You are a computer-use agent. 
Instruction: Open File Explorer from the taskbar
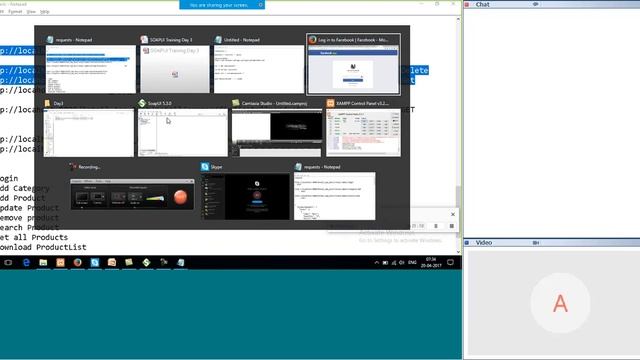coord(43,262)
